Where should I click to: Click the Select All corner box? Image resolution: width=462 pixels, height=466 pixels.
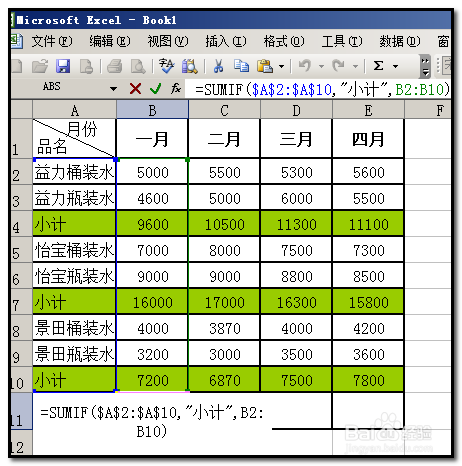(21, 110)
